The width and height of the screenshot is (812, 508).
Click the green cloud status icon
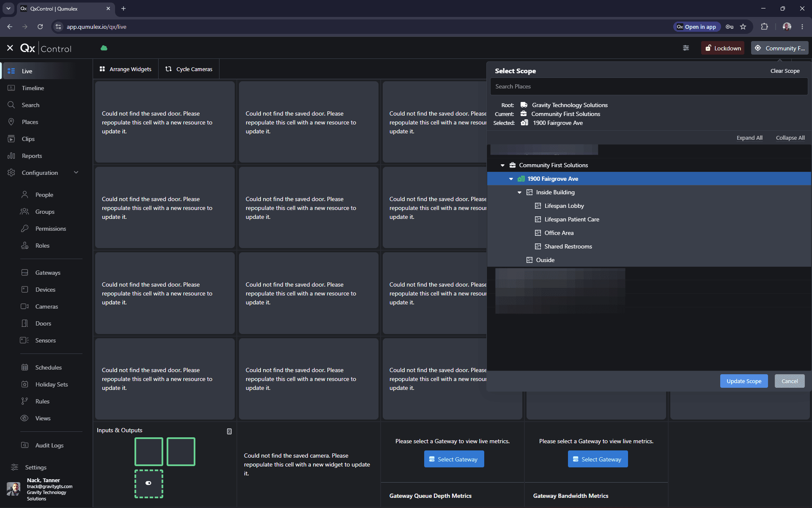[104, 48]
